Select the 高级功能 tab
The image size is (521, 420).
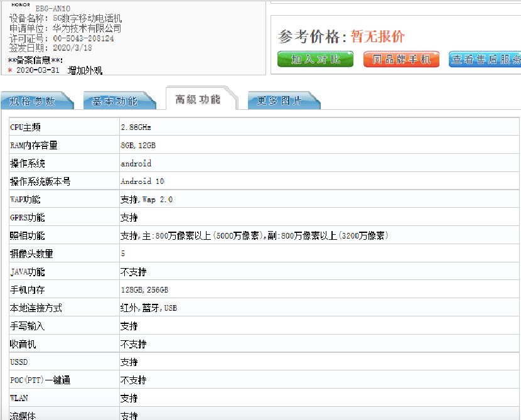(198, 100)
